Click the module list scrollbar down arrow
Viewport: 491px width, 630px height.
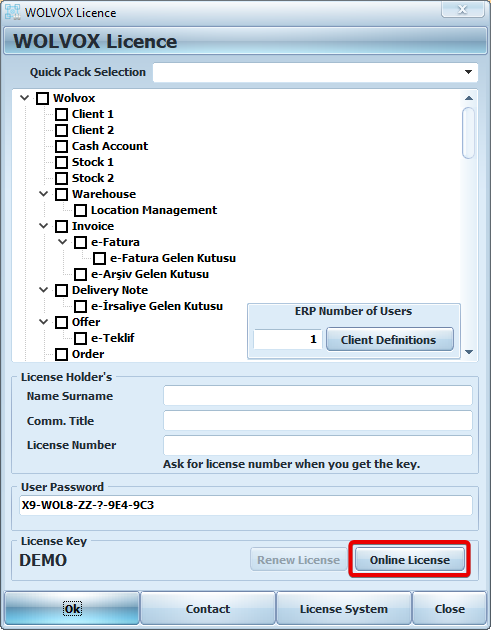click(468, 352)
